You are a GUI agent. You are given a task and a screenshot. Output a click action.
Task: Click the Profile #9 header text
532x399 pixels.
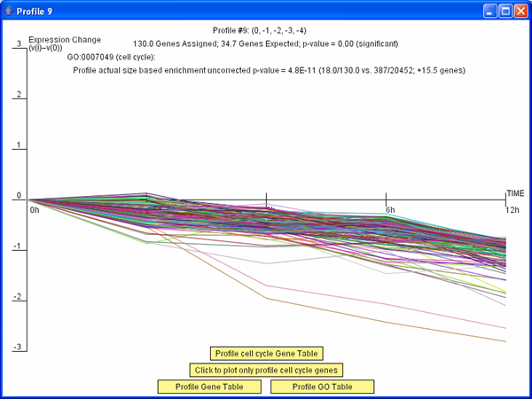coord(266,29)
